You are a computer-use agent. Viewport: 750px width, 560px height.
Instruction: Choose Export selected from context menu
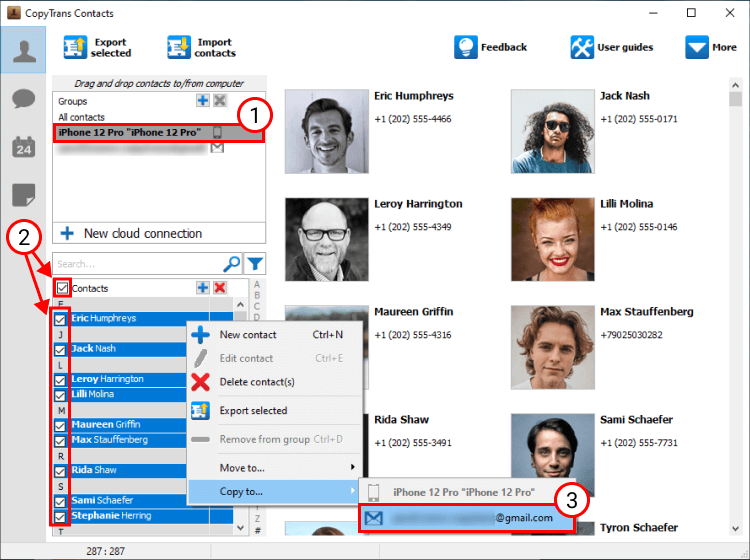click(275, 410)
